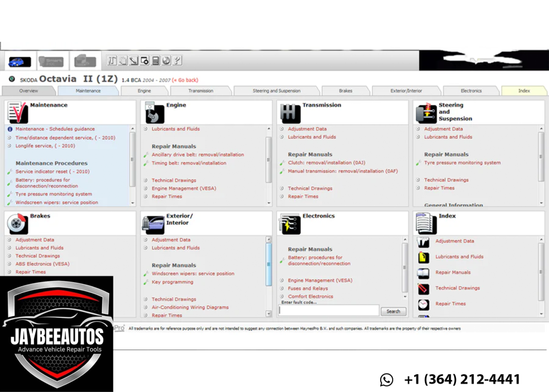Click the Go back link
The height and width of the screenshot is (392, 549).
[x=185, y=80]
